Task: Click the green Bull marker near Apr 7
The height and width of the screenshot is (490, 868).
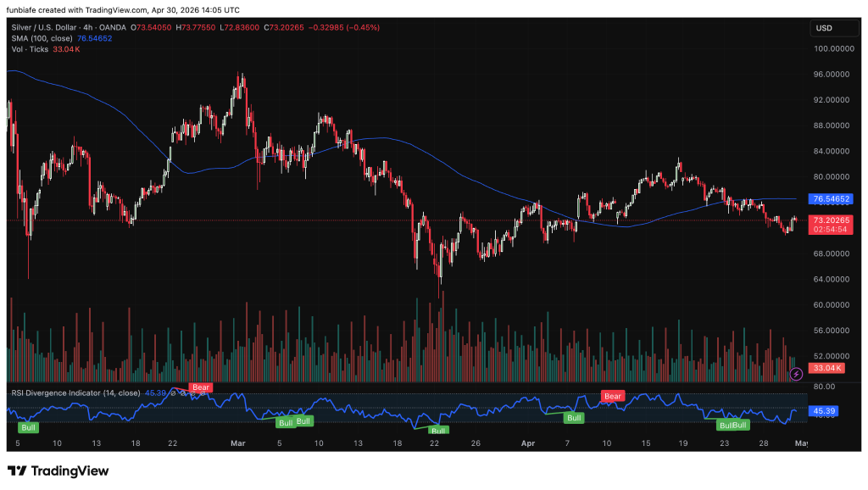Action: pyautogui.click(x=575, y=418)
